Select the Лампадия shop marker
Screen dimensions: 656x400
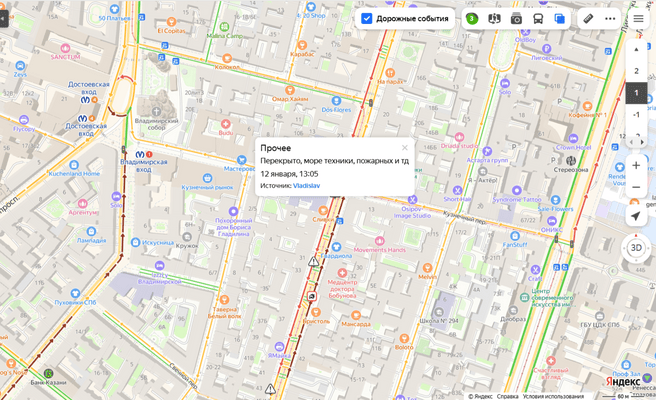[x=91, y=231]
